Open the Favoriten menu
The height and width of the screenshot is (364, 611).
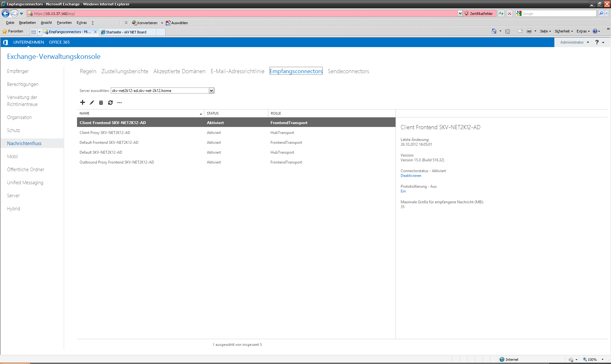64,23
